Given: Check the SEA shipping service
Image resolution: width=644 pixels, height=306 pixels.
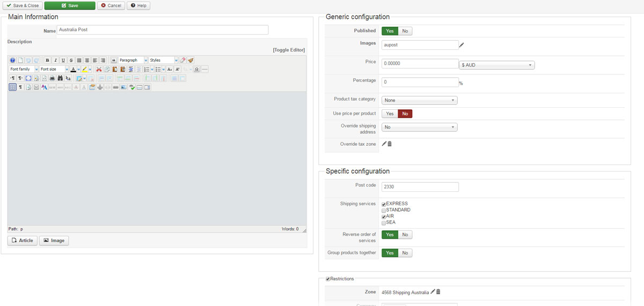Looking at the screenshot, I should click(384, 223).
